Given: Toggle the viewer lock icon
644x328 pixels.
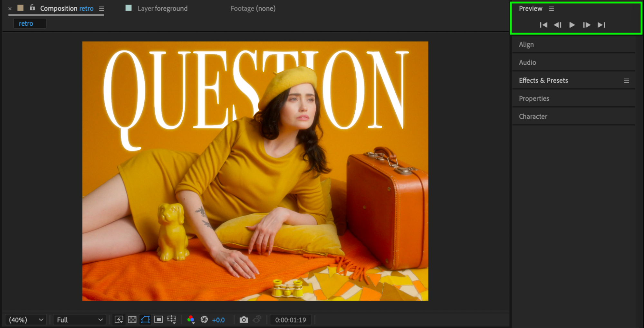Looking at the screenshot, I should coord(32,8).
